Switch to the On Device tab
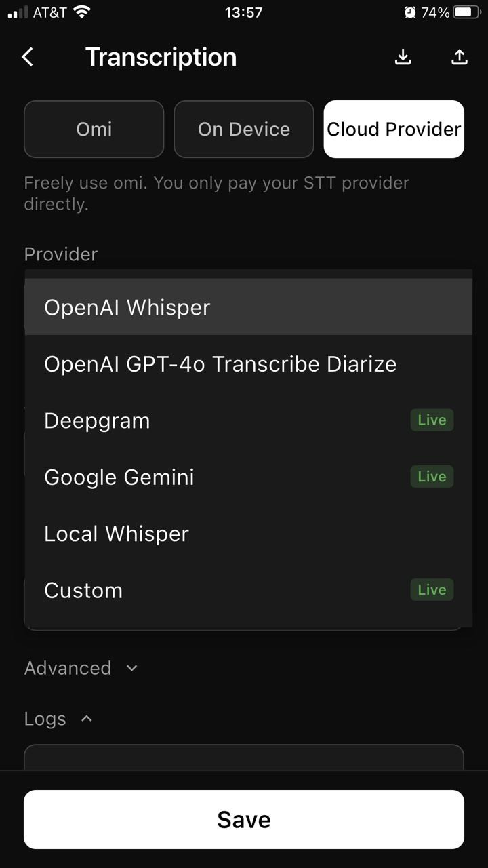 point(244,130)
